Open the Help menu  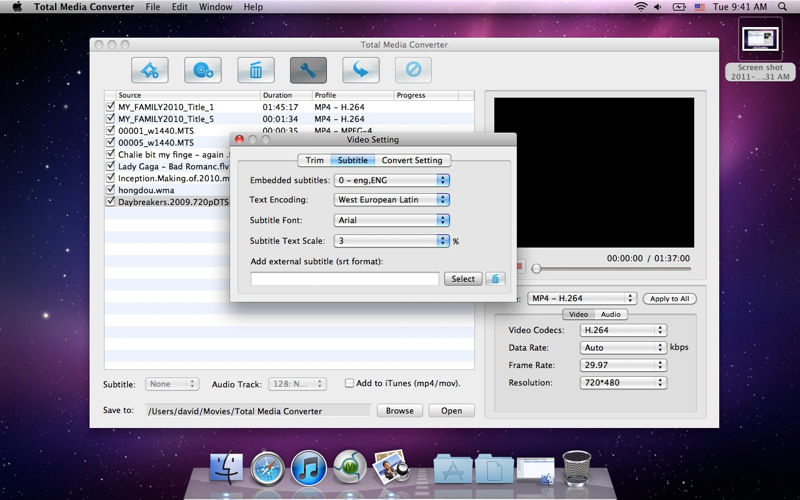(x=253, y=7)
